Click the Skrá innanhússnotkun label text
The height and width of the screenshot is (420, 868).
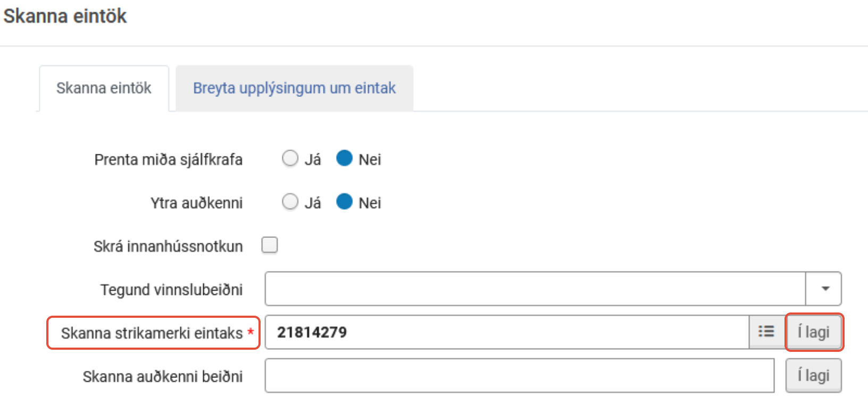point(168,246)
